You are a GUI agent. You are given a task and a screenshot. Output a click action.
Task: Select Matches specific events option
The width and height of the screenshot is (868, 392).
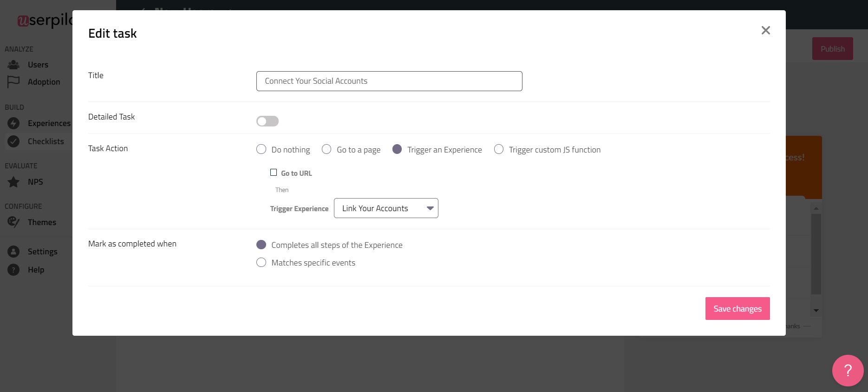click(x=261, y=262)
